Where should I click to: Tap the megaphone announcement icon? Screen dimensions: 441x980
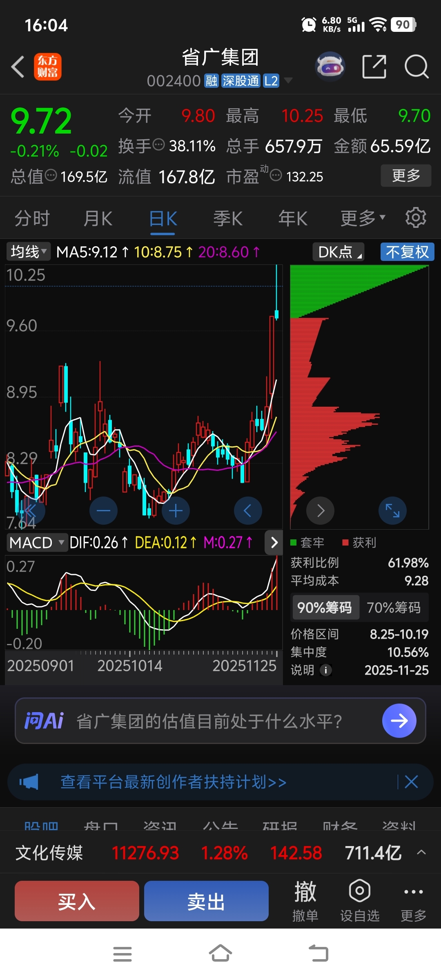[29, 782]
